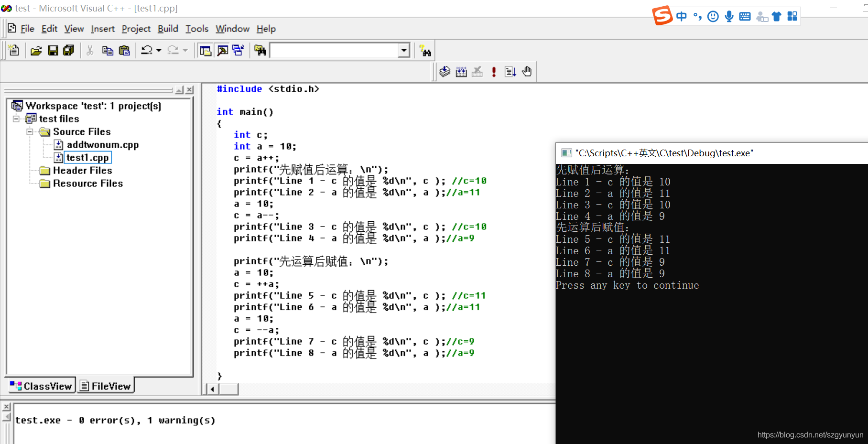Click the Undo arrow icon
Viewport: 868px width, 444px height.
coord(147,50)
